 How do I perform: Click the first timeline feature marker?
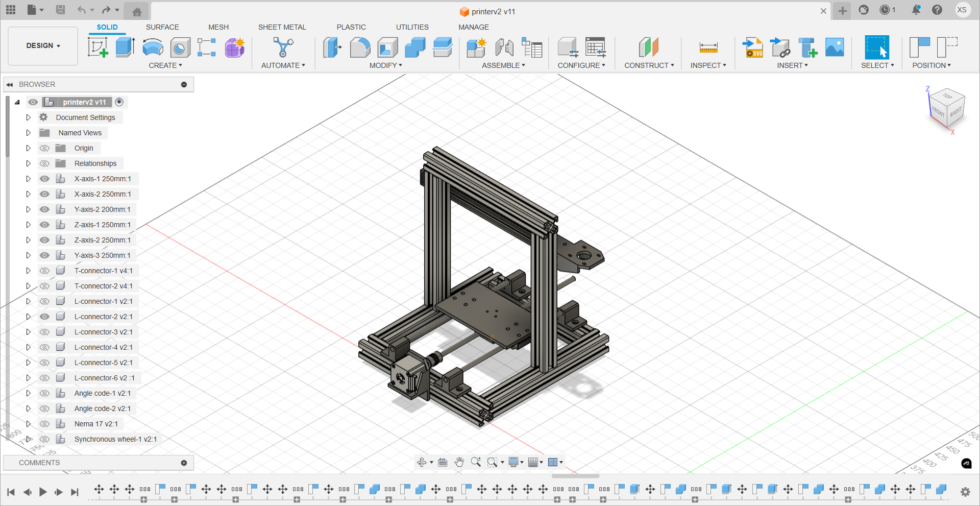(99, 489)
